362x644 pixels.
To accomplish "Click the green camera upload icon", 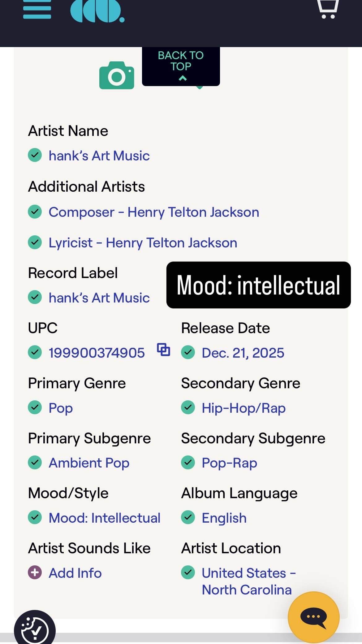I will point(117,75).
